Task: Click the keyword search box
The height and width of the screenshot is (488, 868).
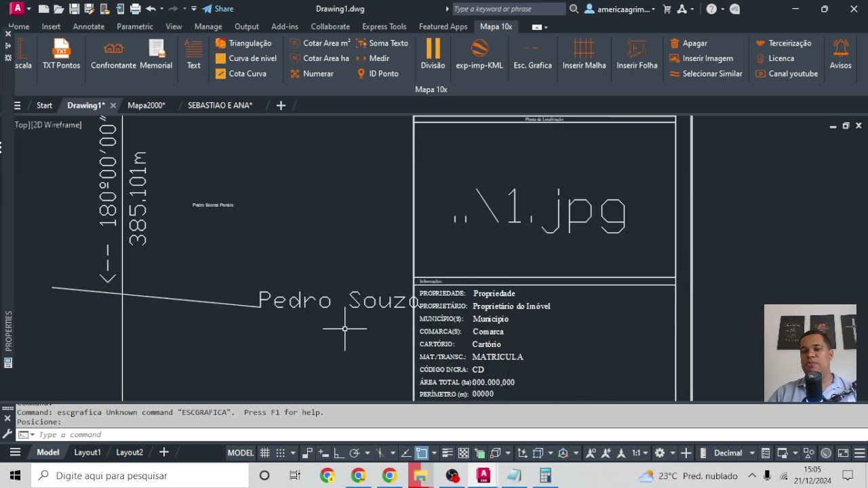Action: (508, 9)
